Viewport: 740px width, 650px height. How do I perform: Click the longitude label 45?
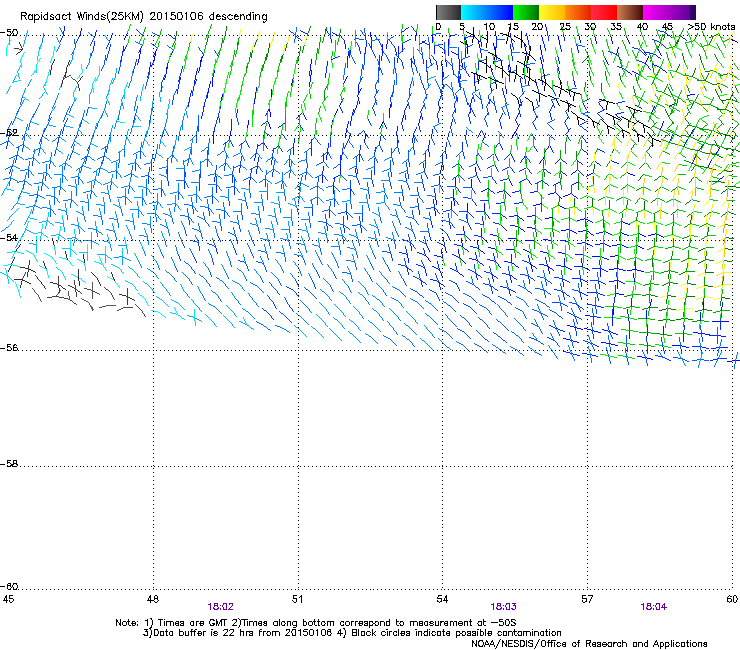click(8, 599)
